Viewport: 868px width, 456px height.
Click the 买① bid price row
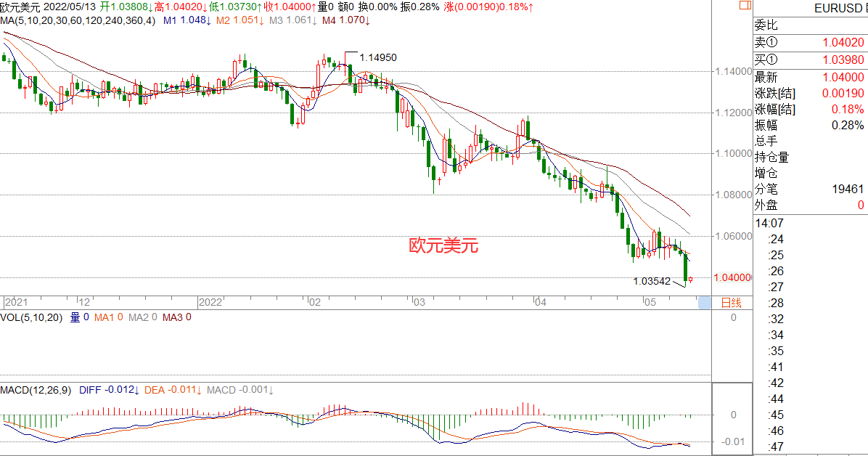click(x=809, y=61)
